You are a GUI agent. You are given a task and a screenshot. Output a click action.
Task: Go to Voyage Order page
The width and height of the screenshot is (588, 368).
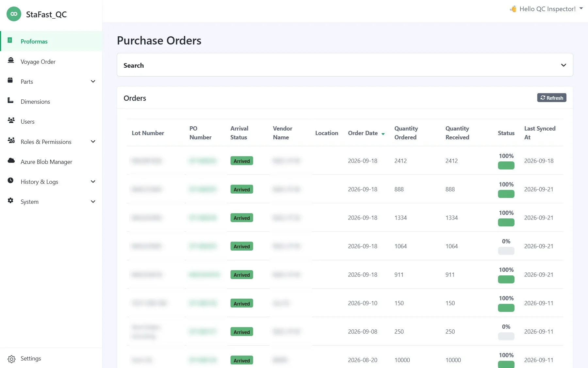pos(51,61)
